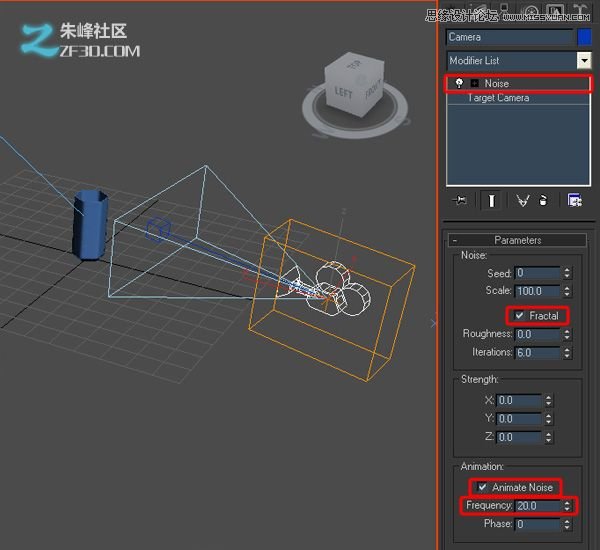
Task: Click the Camera object name field
Action: pyautogui.click(x=510, y=37)
